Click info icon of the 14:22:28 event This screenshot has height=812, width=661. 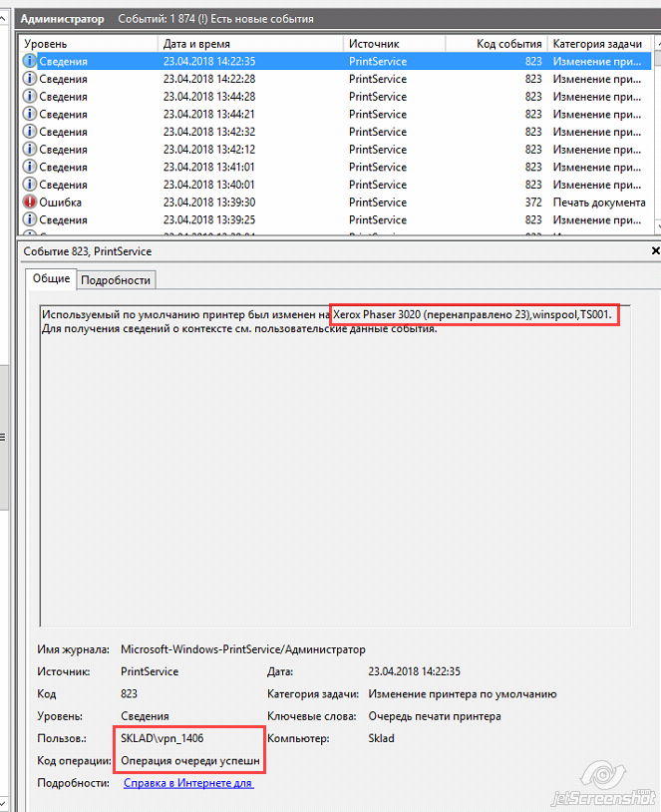(30, 79)
